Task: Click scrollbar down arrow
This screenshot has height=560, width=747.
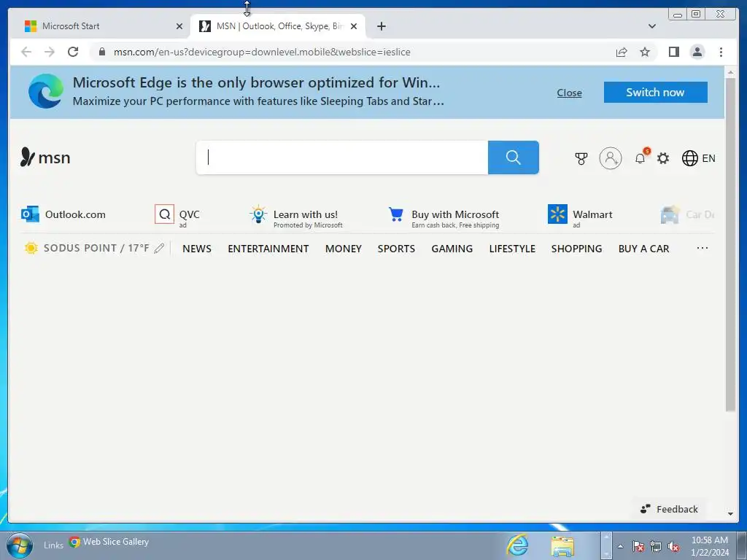Action: (x=730, y=514)
